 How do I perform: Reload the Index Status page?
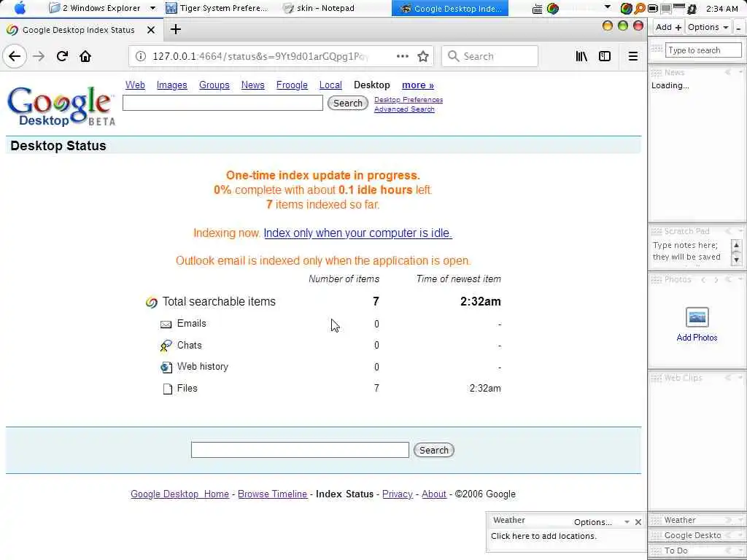[62, 56]
